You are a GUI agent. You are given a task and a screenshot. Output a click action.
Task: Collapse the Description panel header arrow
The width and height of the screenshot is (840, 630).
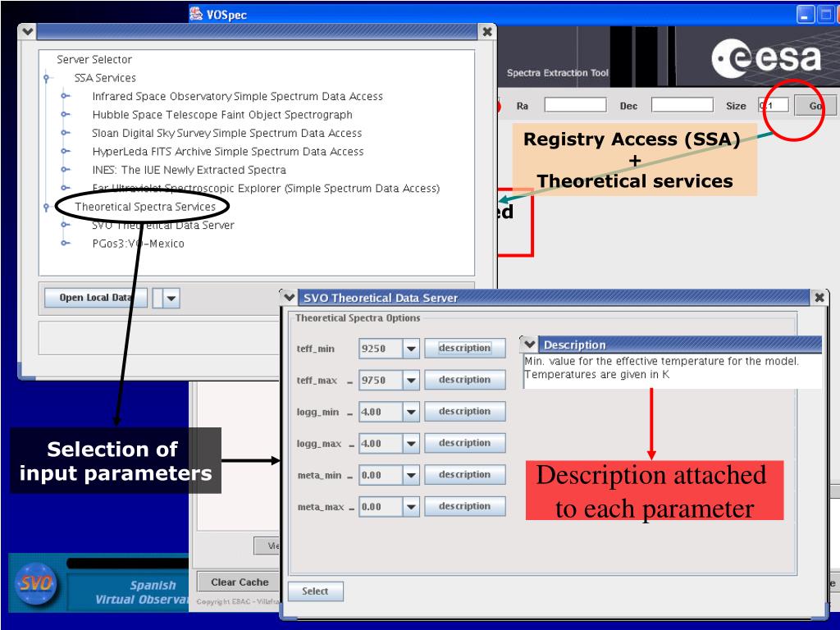(530, 345)
